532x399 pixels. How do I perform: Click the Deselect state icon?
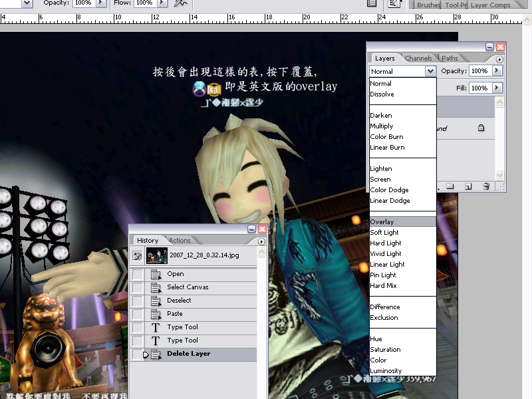156,301
